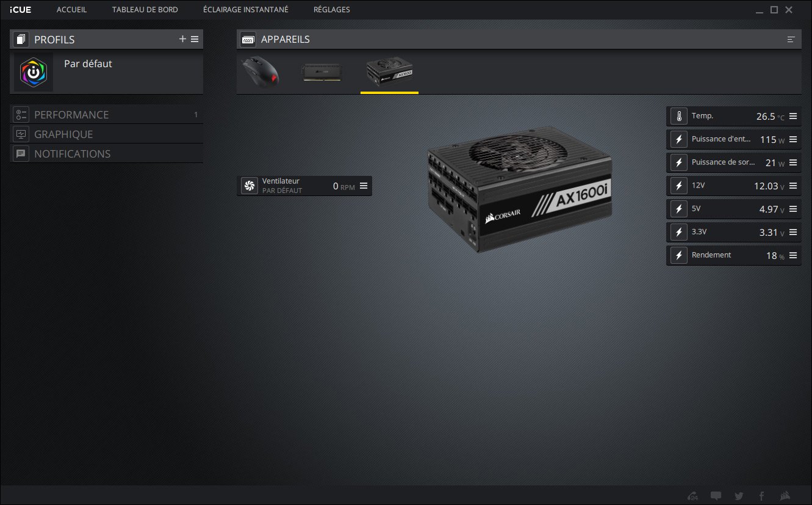This screenshot has height=505, width=812.
Task: Open the PERFORMANCE section
Action: coord(106,114)
